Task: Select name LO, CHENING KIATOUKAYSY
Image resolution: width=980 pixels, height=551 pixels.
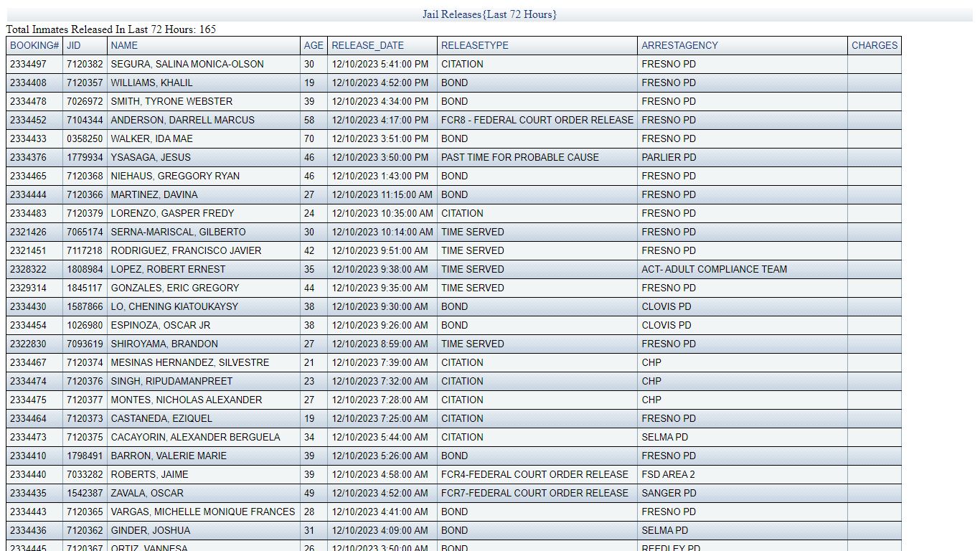Action: point(174,306)
